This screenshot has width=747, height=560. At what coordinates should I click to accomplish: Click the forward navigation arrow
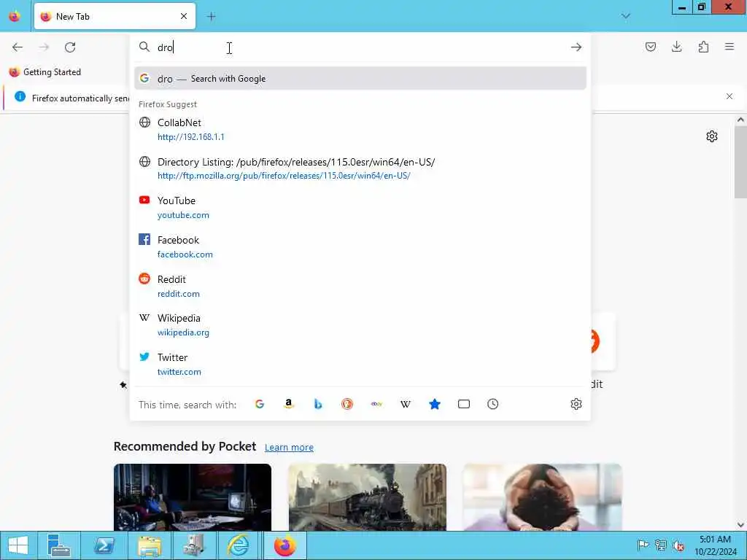44,47
